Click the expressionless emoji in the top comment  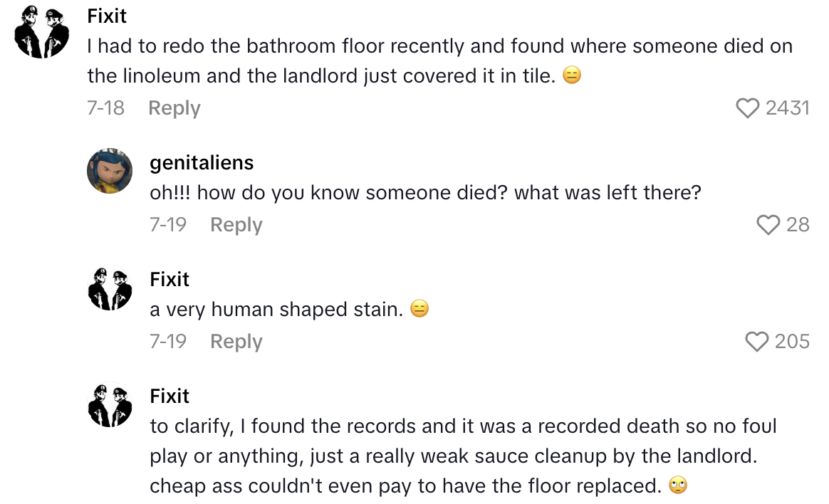click(572, 75)
